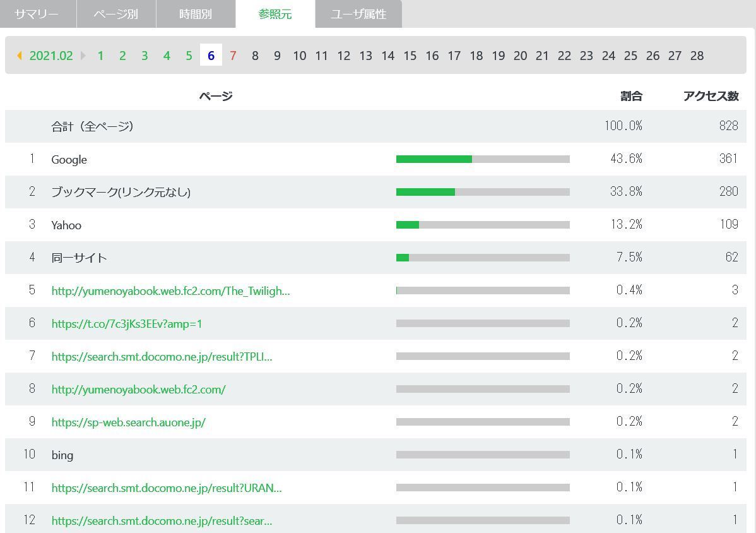Image resolution: width=756 pixels, height=533 pixels.
Task: Click the 割合 column header
Action: (631, 96)
